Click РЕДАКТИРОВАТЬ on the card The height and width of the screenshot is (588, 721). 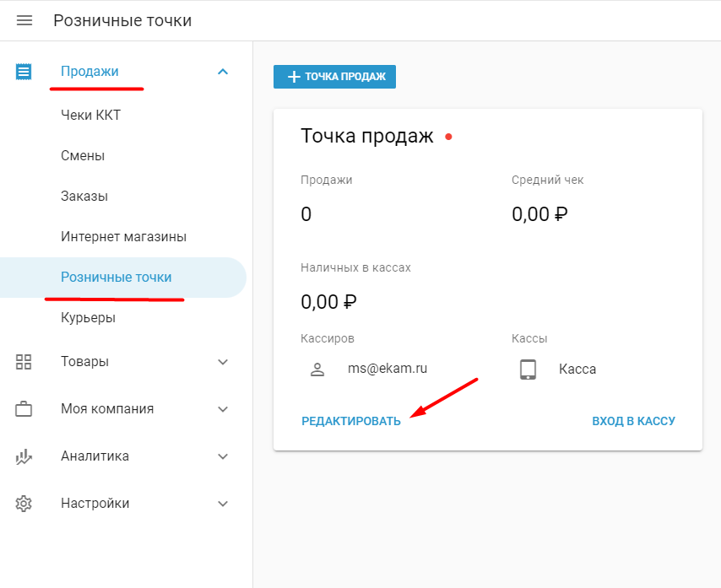pyautogui.click(x=351, y=421)
